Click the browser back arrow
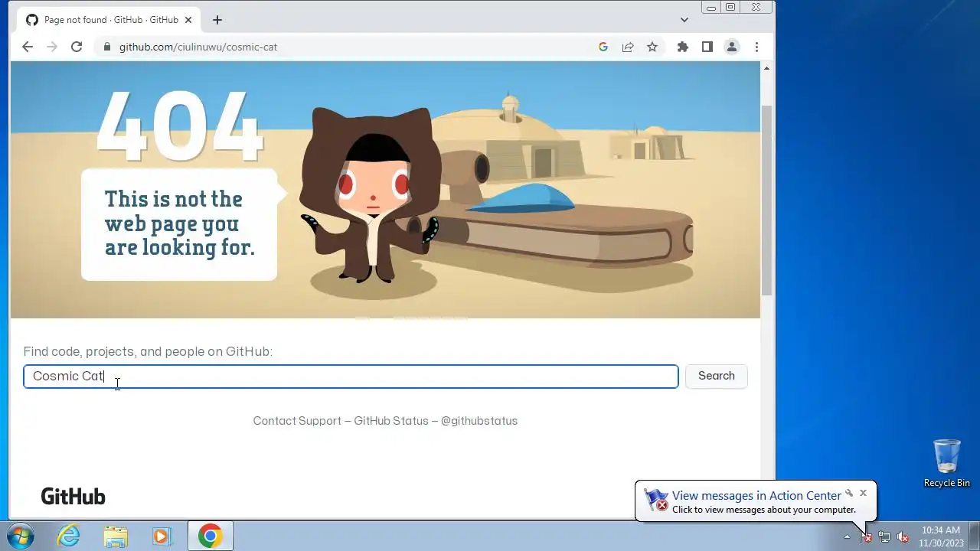This screenshot has height=551, width=980. [28, 47]
